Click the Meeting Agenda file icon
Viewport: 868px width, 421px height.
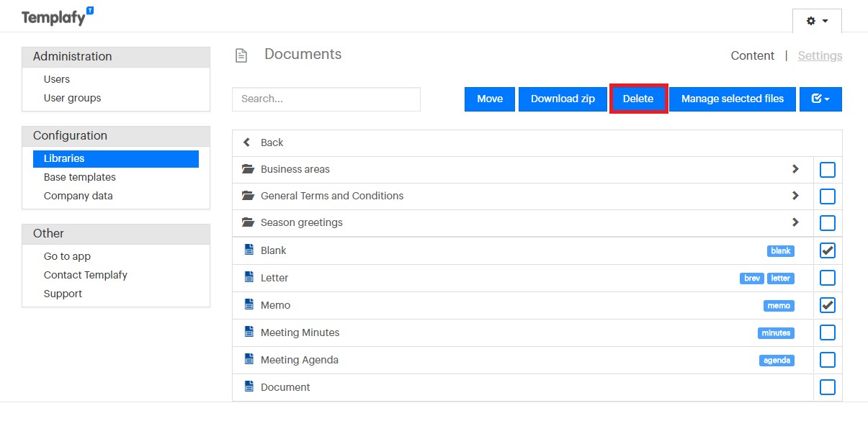point(249,359)
